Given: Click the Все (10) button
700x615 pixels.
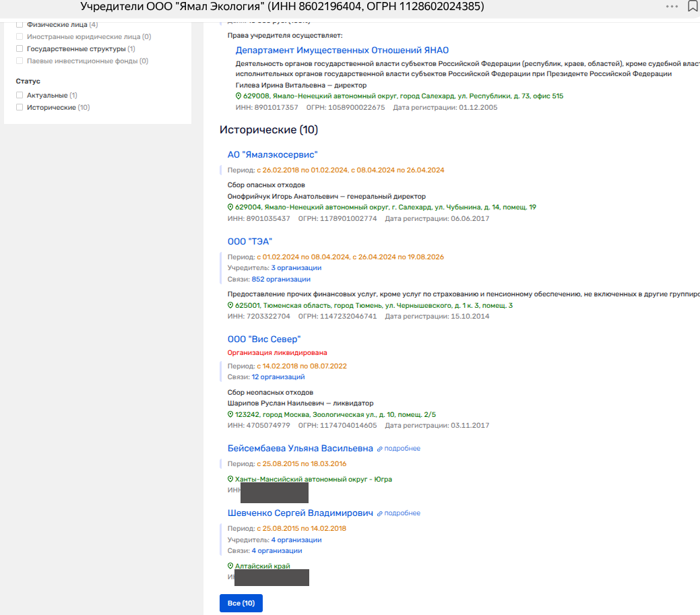Looking at the screenshot, I should click(241, 604).
